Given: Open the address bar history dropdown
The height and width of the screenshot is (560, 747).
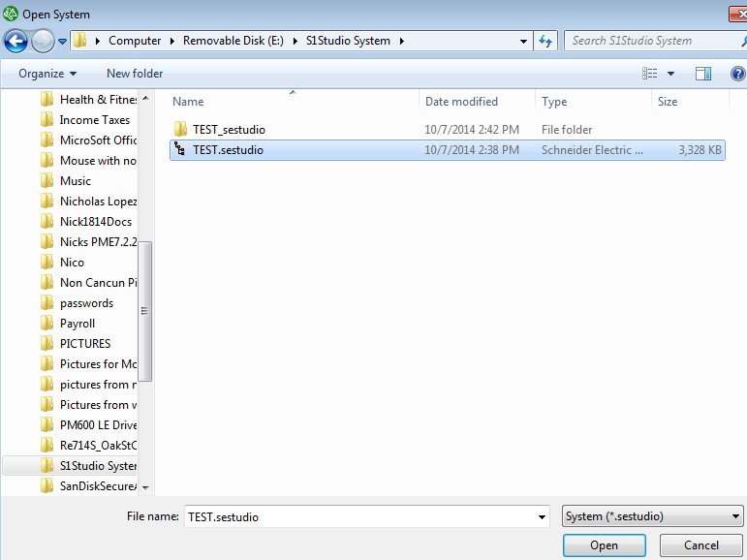Looking at the screenshot, I should tap(523, 42).
